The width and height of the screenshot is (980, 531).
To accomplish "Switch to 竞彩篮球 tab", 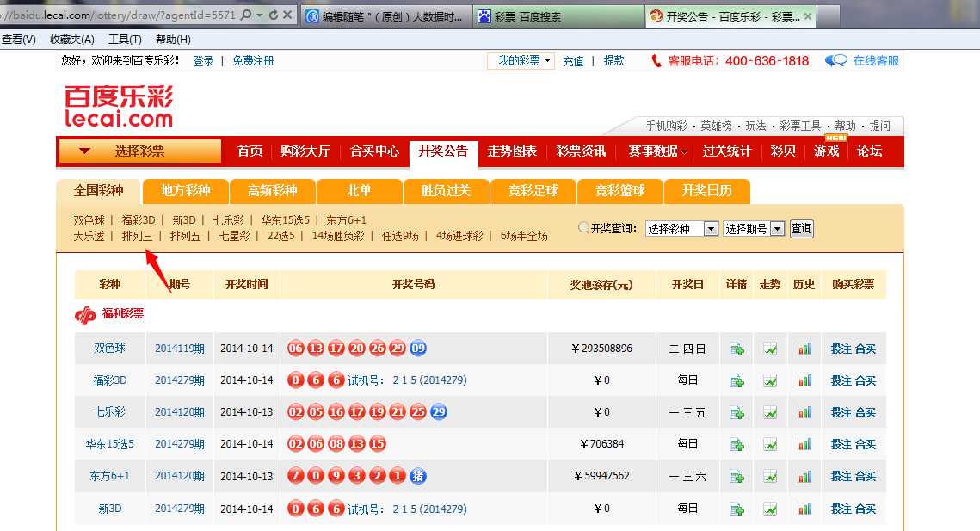I will click(620, 191).
